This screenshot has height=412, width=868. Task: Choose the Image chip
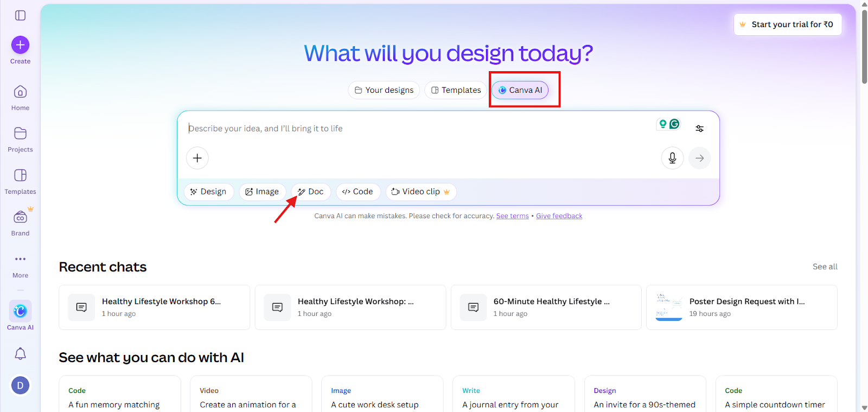coord(263,192)
